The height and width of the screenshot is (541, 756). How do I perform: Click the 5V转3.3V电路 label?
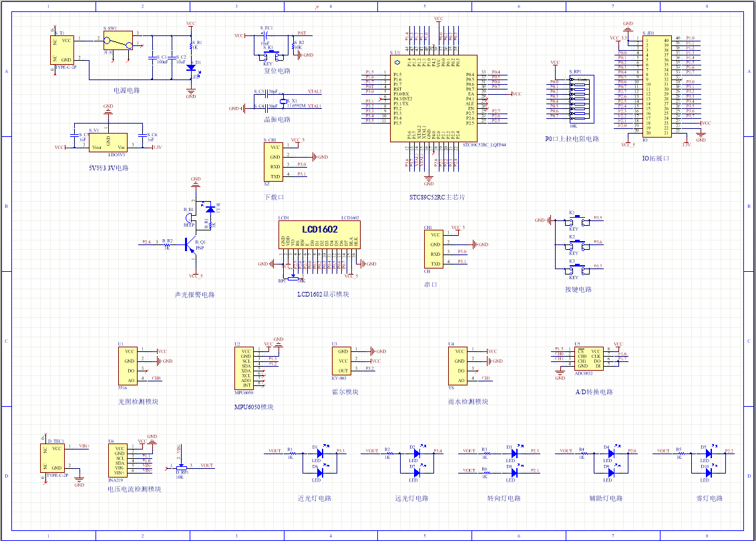[x=108, y=168]
